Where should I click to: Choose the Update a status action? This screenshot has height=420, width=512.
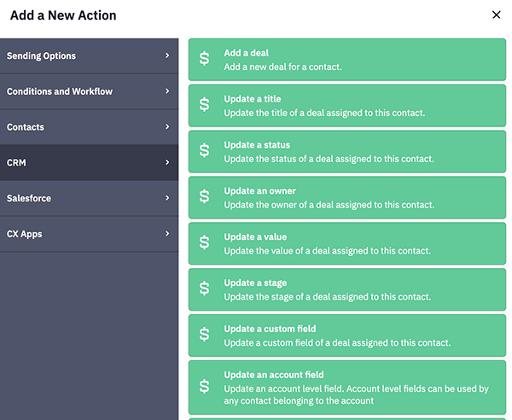347,152
